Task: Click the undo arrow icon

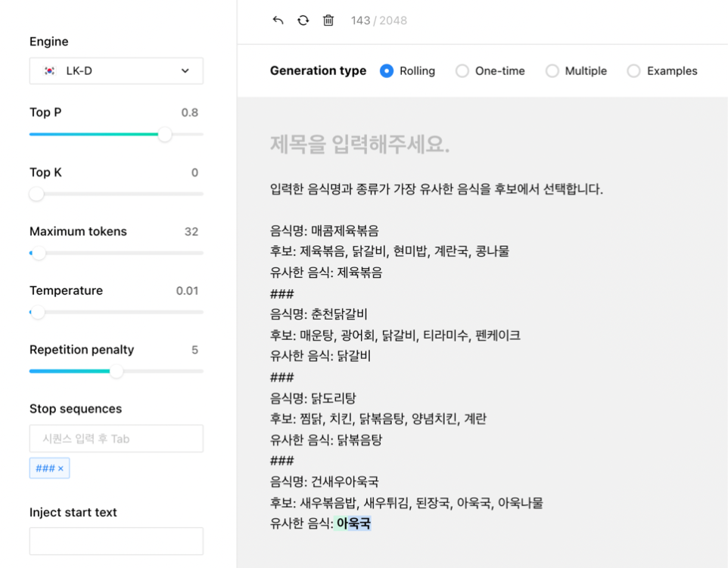Action: coord(278,20)
